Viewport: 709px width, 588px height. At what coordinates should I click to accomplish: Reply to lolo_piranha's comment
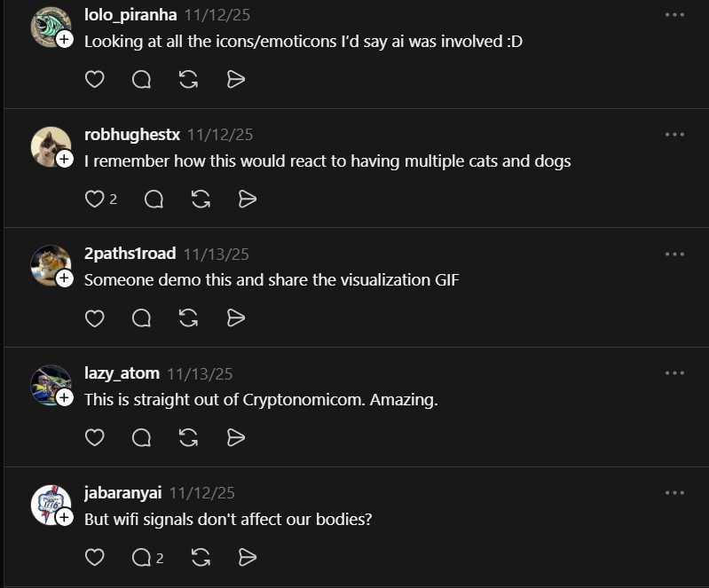141,80
